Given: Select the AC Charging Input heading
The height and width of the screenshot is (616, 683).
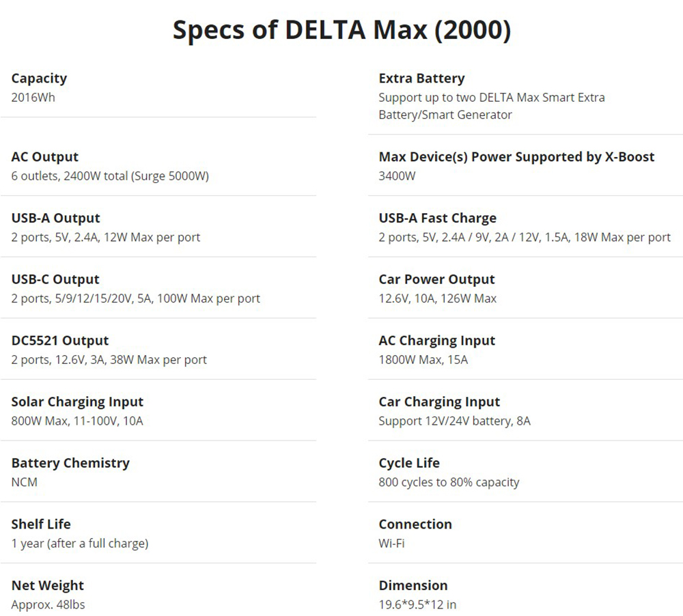Looking at the screenshot, I should pyautogui.click(x=437, y=341).
